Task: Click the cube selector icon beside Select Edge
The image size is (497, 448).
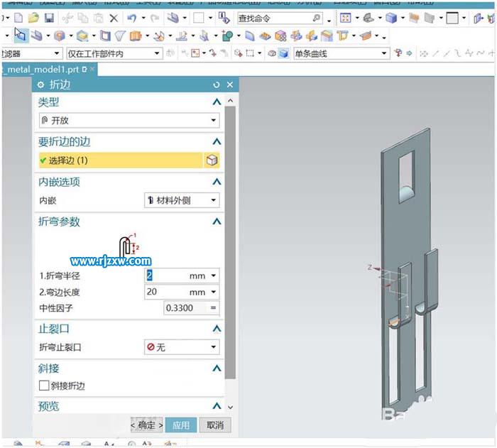Action: click(212, 160)
